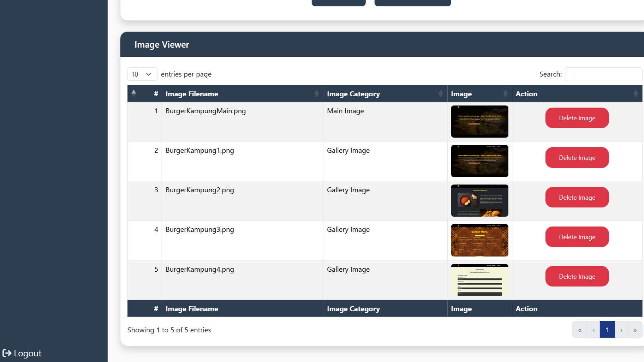This screenshot has width=644, height=362.
Task: Delete the BurgerKampung3.png image
Action: pos(577,237)
